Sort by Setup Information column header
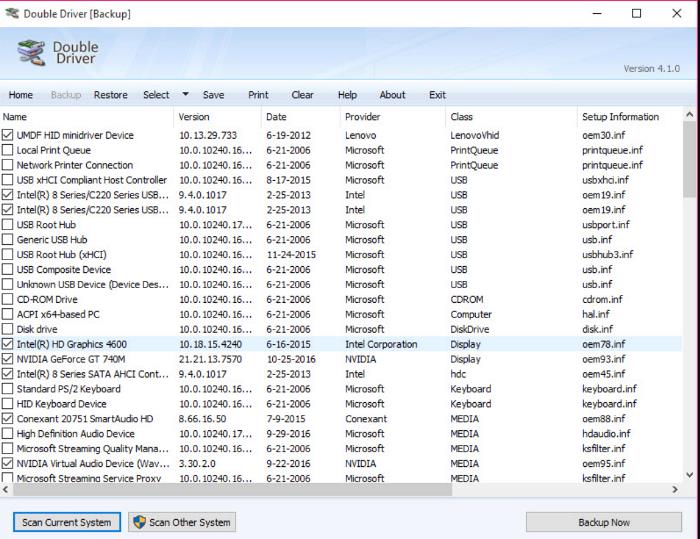 [629, 117]
